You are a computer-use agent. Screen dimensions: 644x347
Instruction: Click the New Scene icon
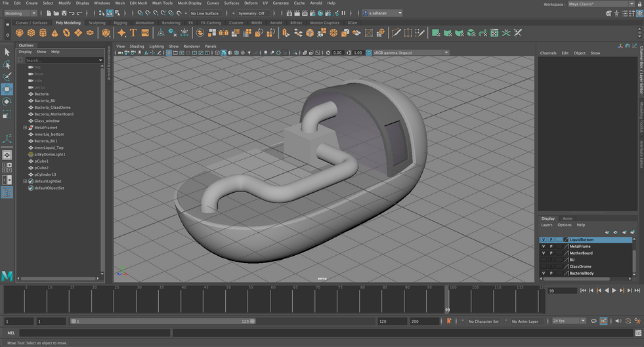point(49,13)
